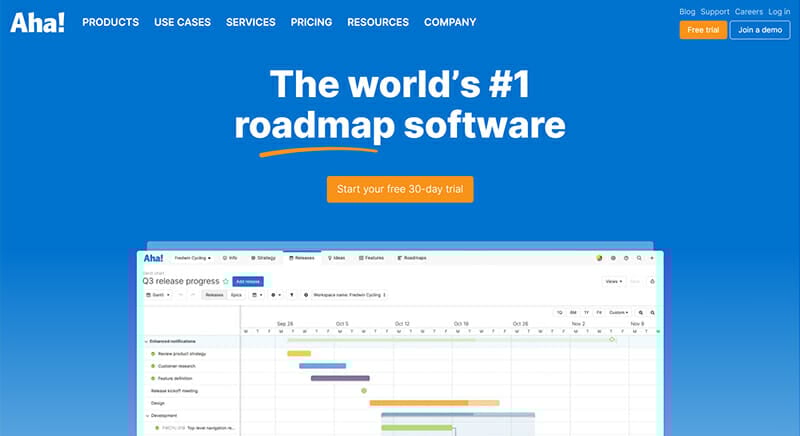
Task: Click the Aha! logo in header
Action: click(x=37, y=22)
